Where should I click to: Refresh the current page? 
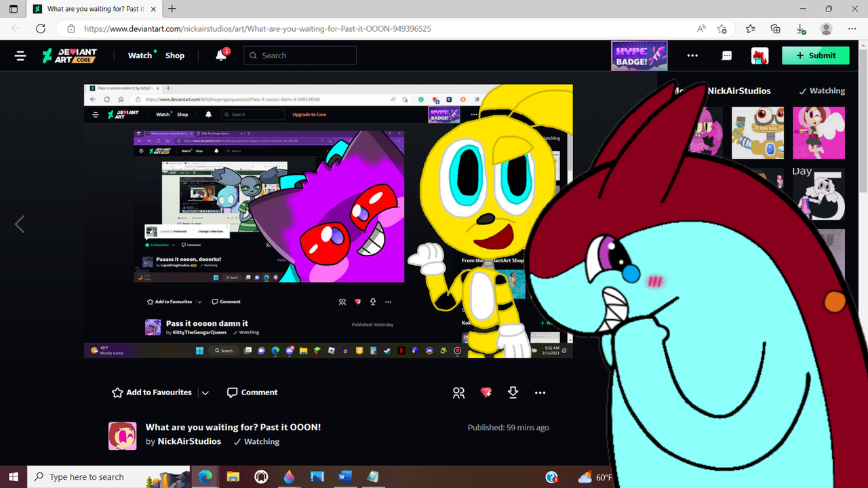[x=41, y=28]
